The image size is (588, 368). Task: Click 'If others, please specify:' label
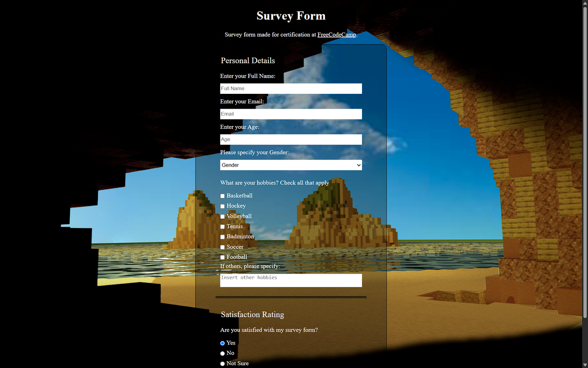pyautogui.click(x=250, y=266)
